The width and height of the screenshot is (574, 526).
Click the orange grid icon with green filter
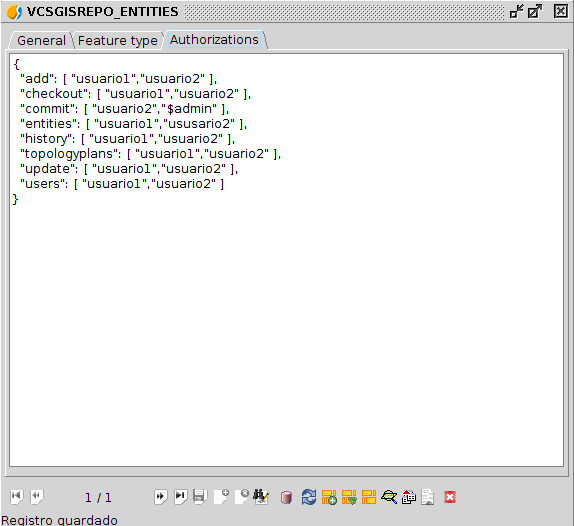pyautogui.click(x=349, y=497)
